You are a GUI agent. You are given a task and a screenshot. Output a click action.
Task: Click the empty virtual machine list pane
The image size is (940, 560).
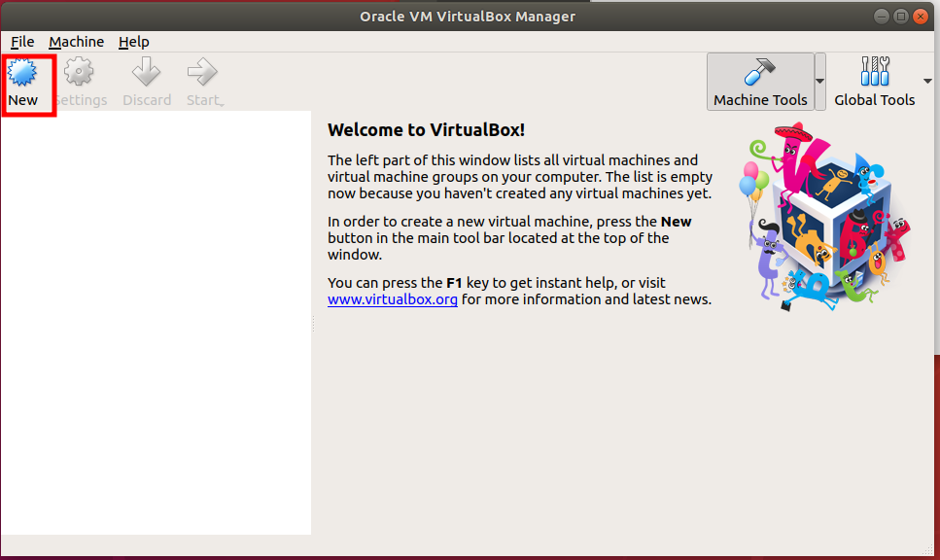(x=156, y=323)
